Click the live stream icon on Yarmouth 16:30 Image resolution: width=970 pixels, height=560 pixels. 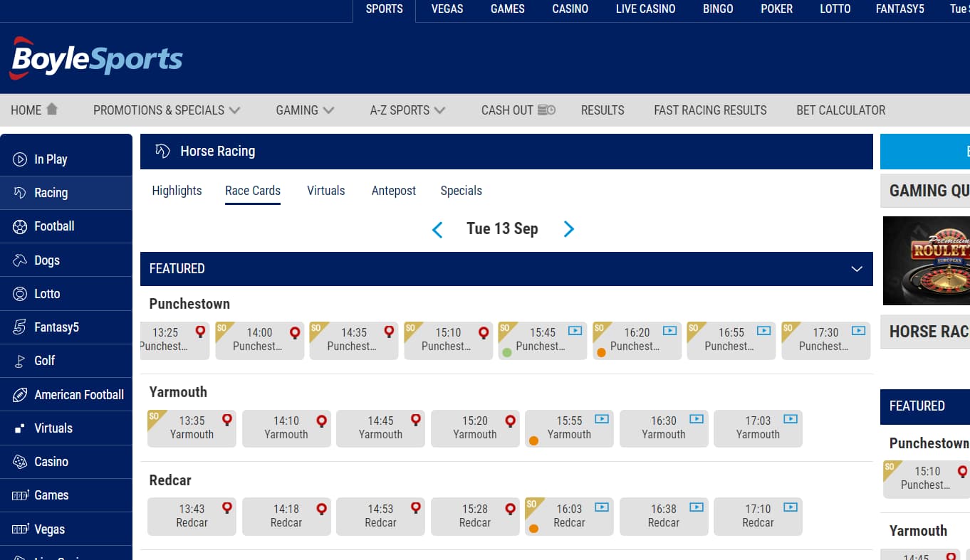[x=696, y=419]
